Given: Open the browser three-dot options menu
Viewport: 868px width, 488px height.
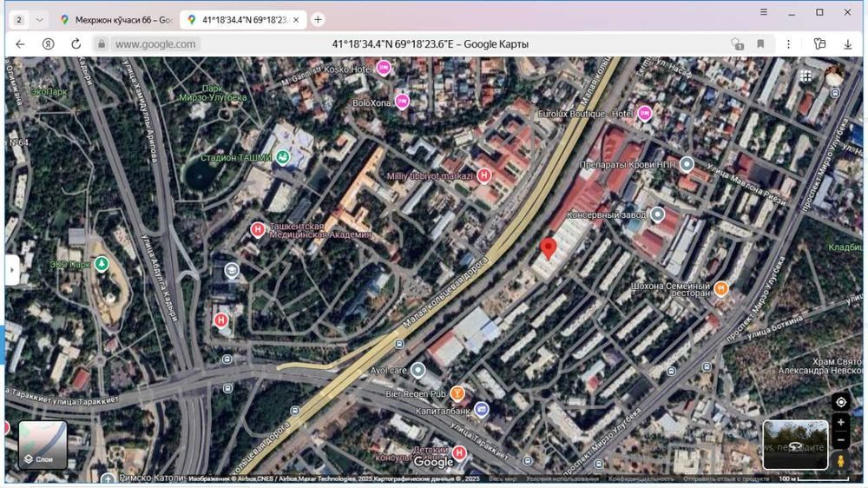Looking at the screenshot, I should tap(788, 43).
